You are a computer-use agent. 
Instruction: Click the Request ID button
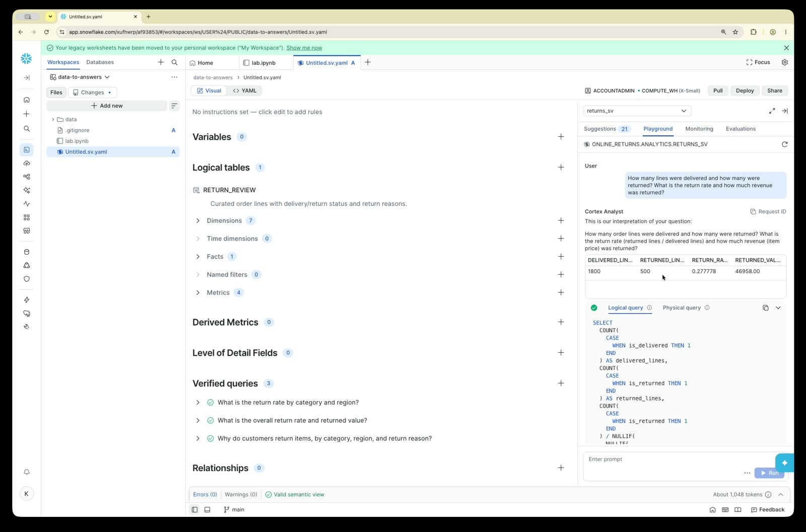[768, 212]
